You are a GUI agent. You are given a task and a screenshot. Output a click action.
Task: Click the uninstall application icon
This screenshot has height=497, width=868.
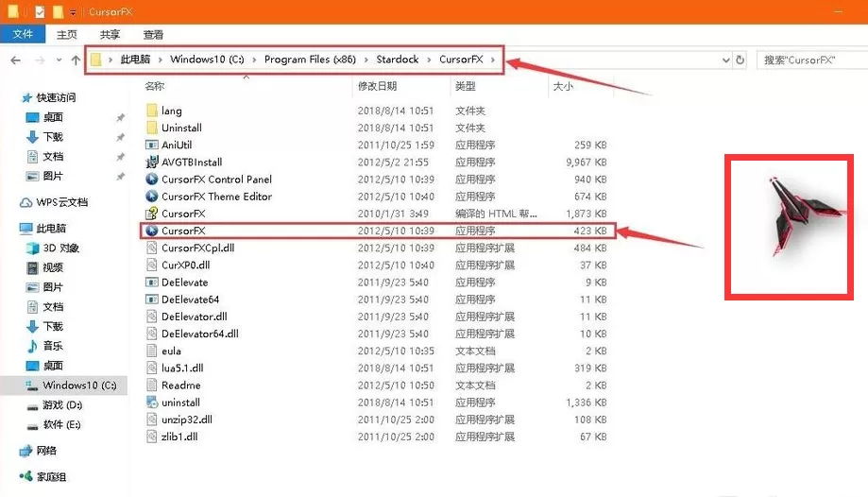(152, 403)
